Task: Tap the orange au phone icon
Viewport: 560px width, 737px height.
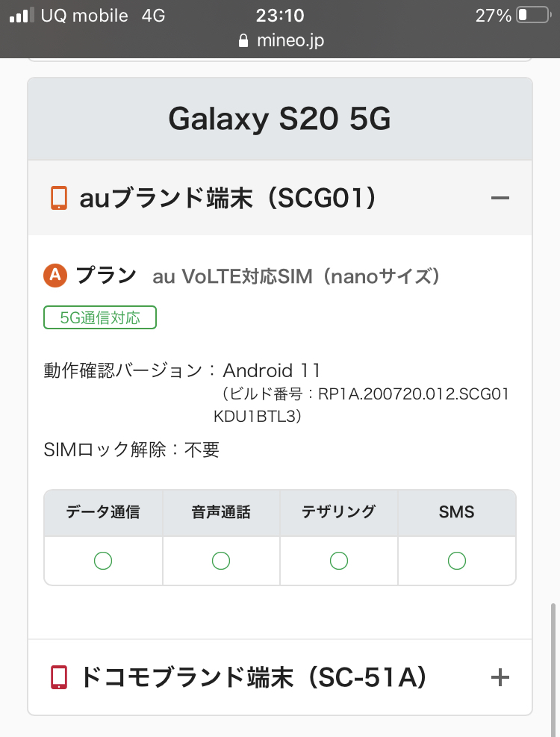Action: point(59,198)
